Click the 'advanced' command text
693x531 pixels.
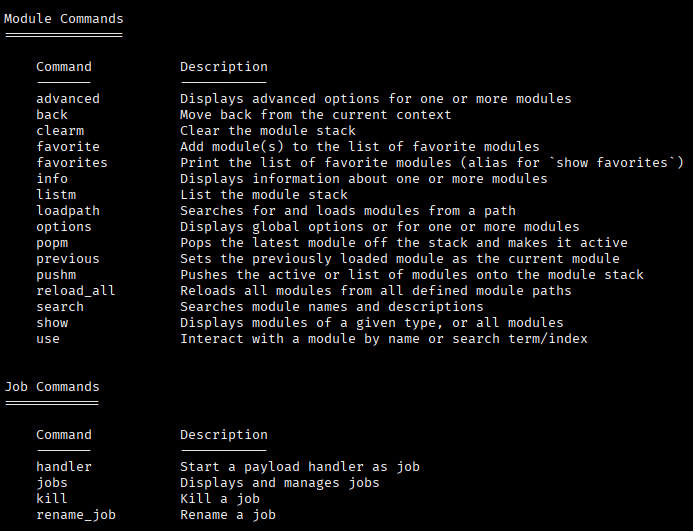(68, 99)
